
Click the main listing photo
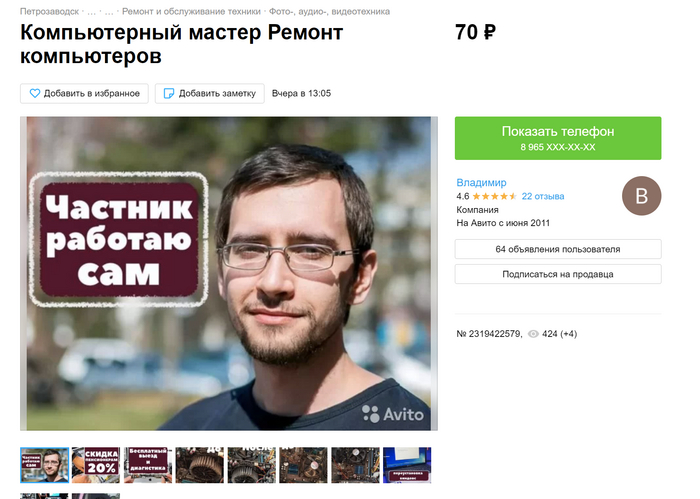click(229, 274)
